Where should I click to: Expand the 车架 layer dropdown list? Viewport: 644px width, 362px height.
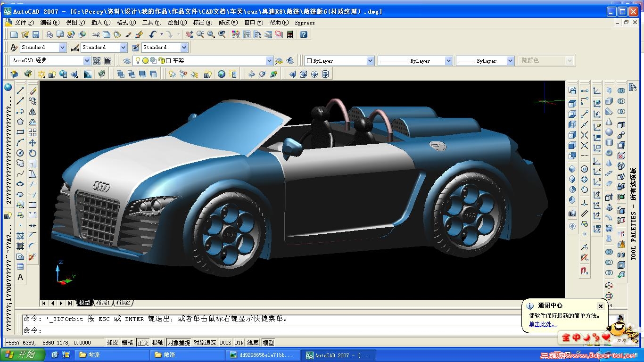[269, 61]
